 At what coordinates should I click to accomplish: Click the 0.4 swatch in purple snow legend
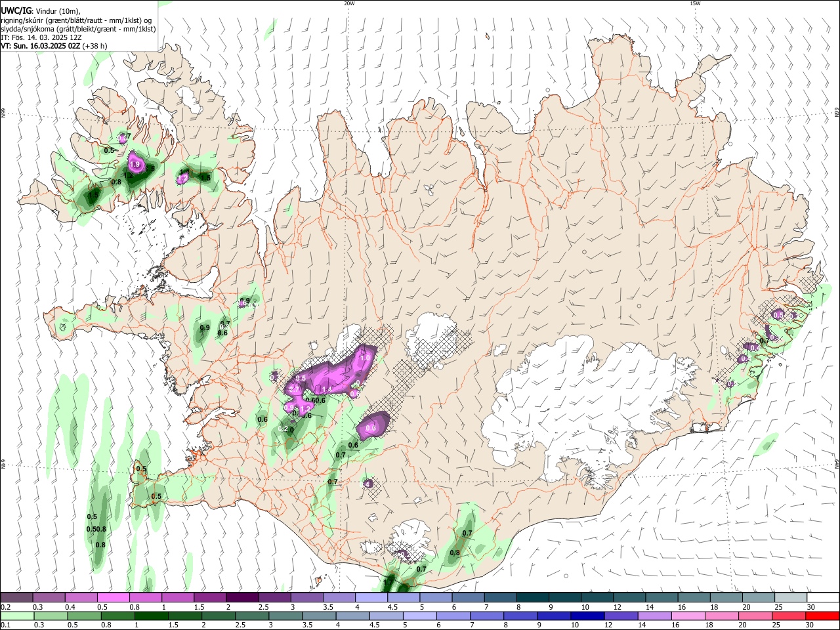tap(81, 597)
